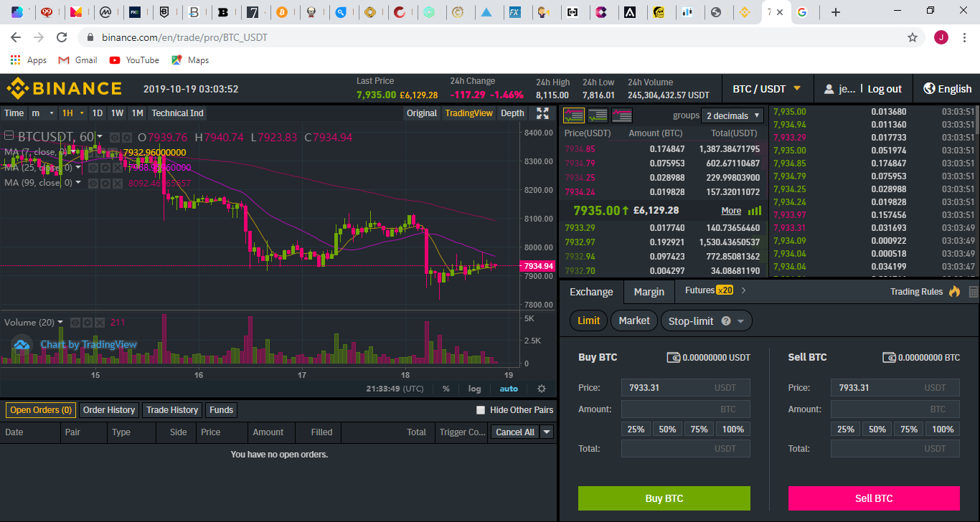
Task: Click the pink Sell BTC button
Action: pos(874,498)
